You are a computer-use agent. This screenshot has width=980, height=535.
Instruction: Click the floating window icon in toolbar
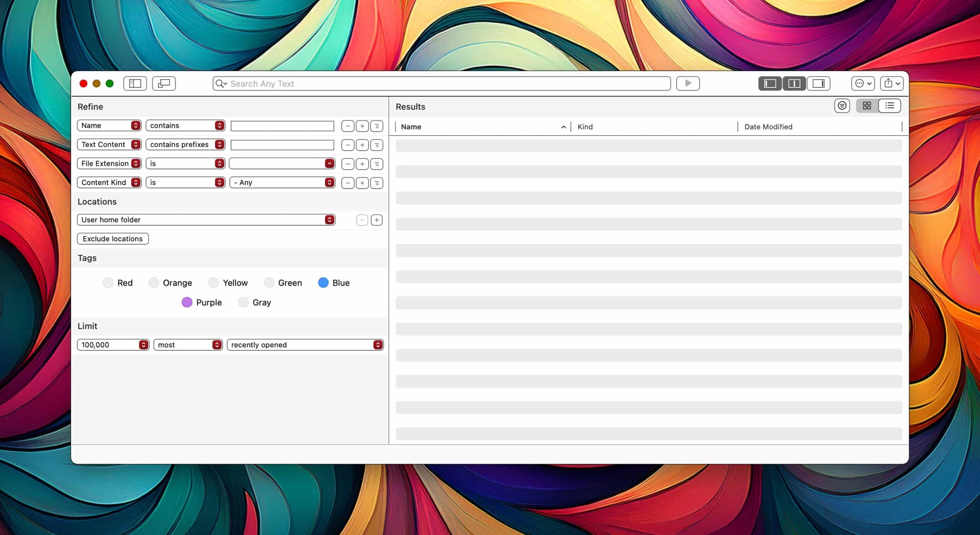tap(164, 83)
